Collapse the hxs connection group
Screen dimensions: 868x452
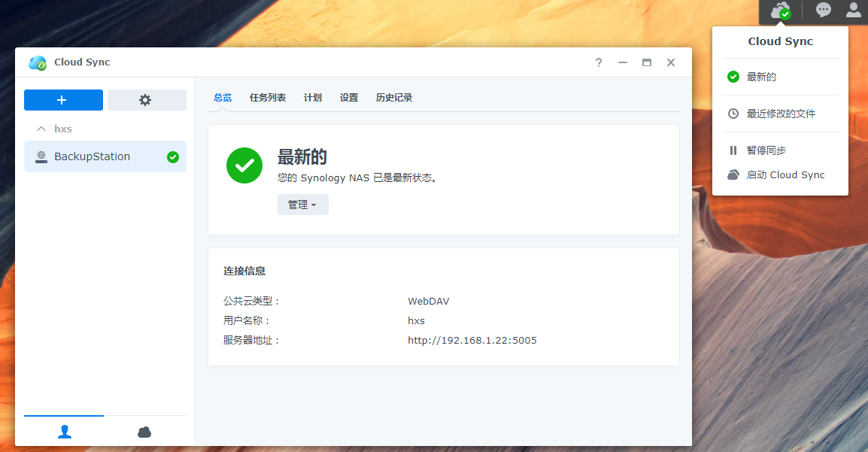point(41,129)
